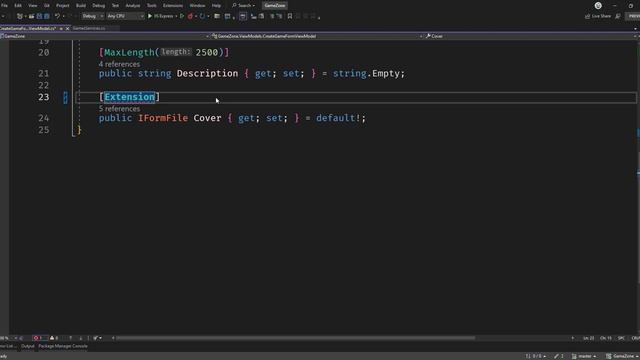Open the Cover member navigation dropdown
Image resolution: width=640 pixels, height=360 pixels.
(531, 36)
